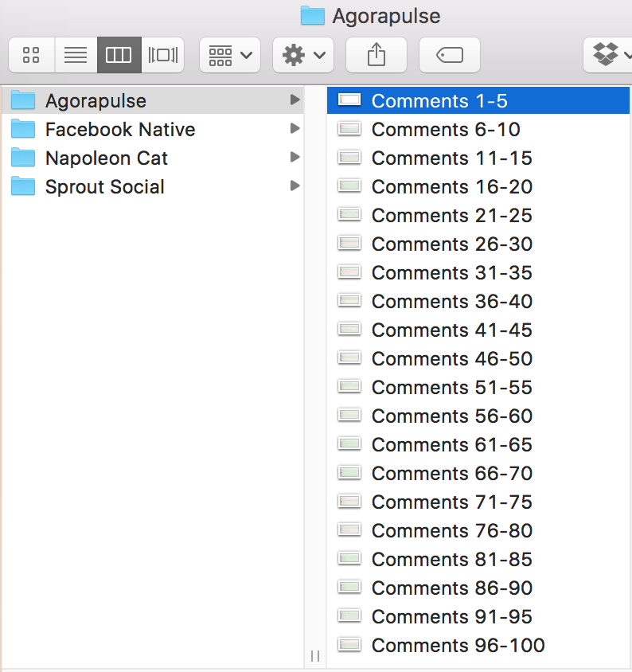632x672 pixels.
Task: Click the Edit Tags button
Action: pyautogui.click(x=450, y=55)
